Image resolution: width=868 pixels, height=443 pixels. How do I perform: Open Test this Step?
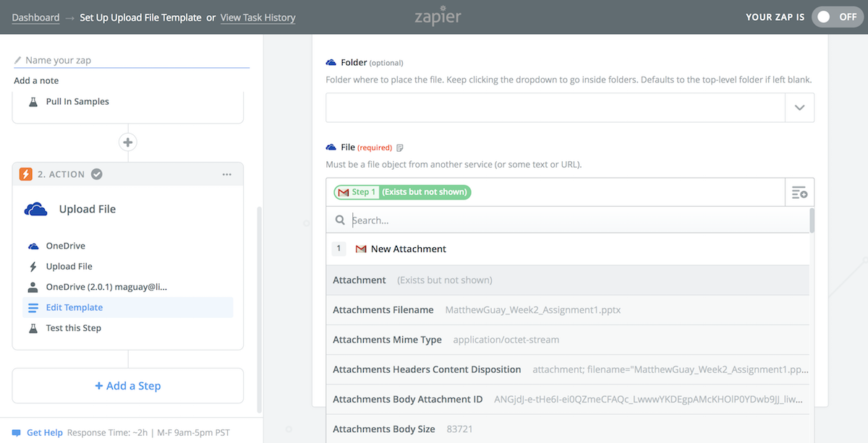(x=74, y=328)
